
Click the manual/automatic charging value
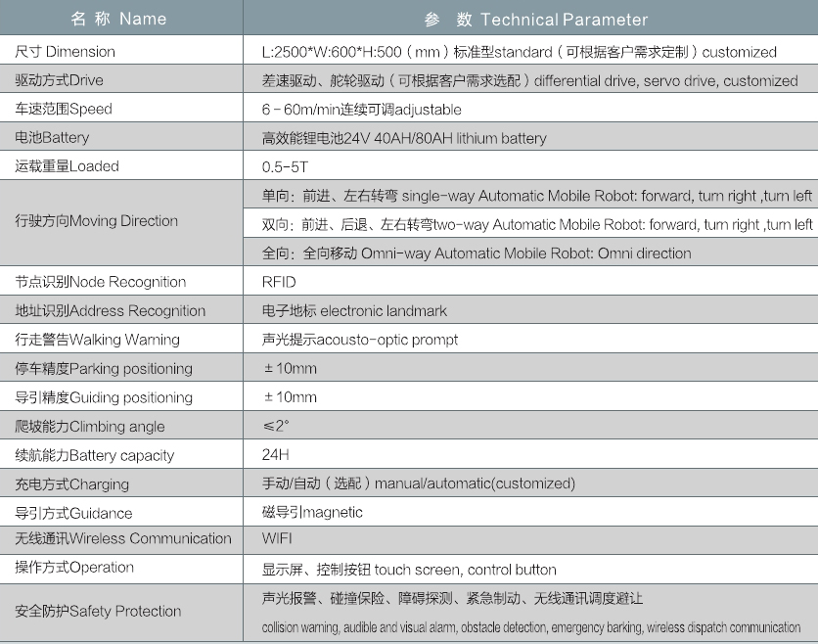coord(419,483)
